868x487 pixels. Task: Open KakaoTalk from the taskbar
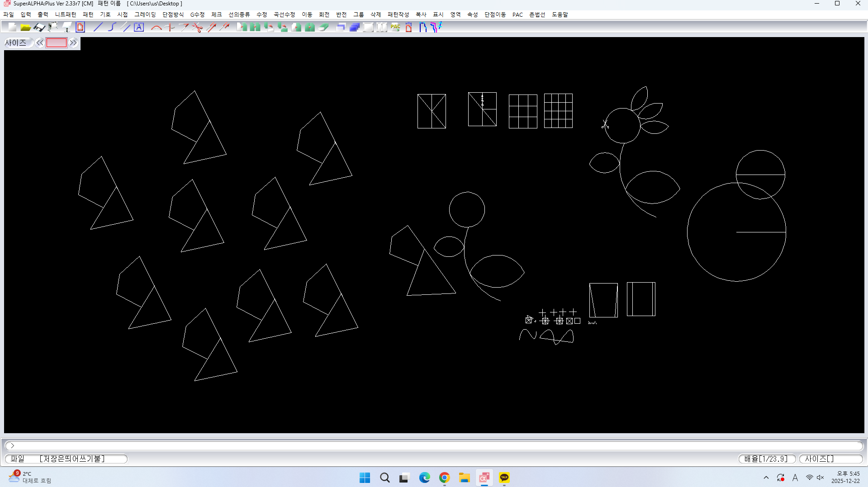tap(504, 478)
